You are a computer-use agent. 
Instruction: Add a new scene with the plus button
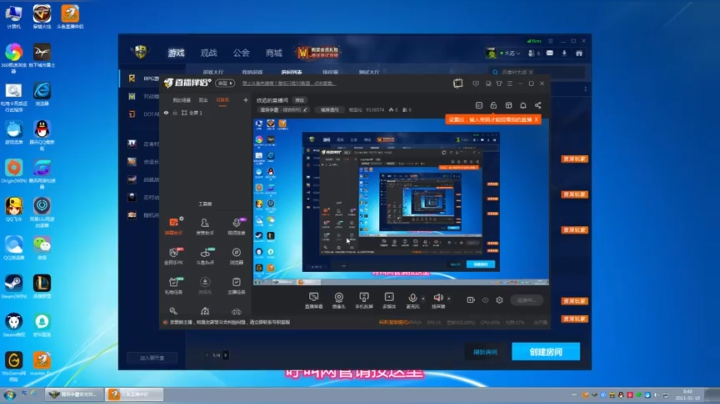click(x=246, y=100)
